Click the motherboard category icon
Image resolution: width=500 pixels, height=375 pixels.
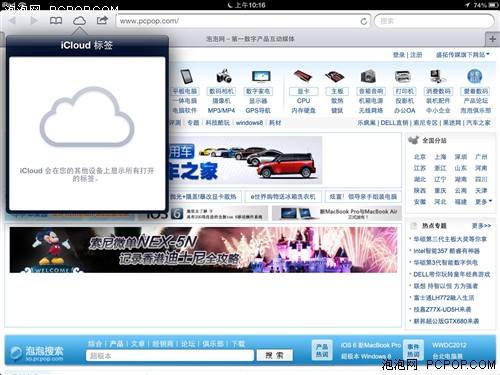click(x=335, y=77)
